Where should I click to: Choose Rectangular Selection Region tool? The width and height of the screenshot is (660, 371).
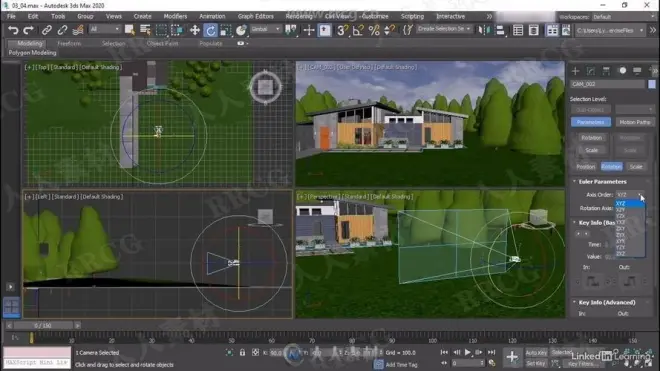point(161,30)
